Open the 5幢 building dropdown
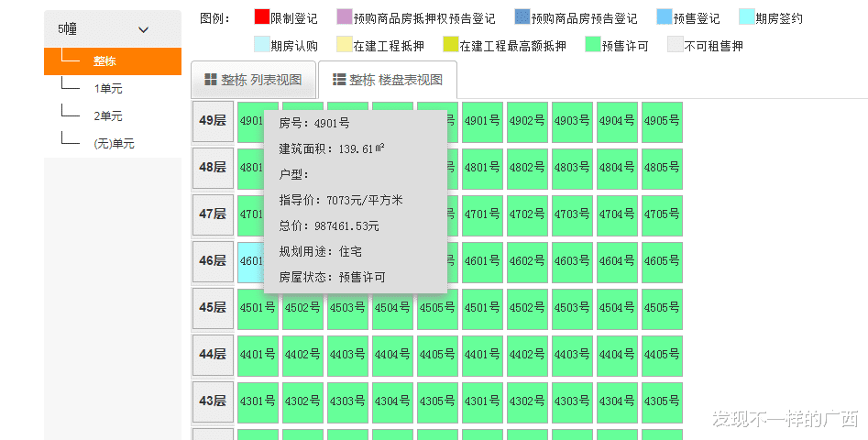Screen dimensions: 868x440 pos(113,28)
